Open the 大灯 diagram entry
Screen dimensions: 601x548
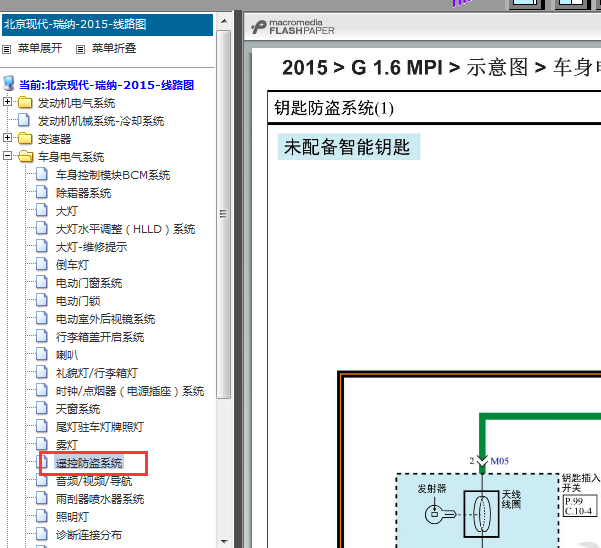coord(67,211)
